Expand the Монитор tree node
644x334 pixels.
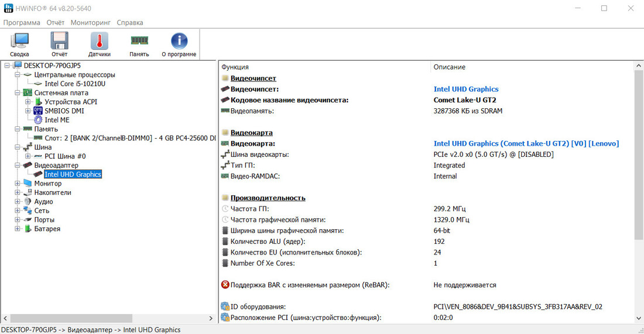17,183
